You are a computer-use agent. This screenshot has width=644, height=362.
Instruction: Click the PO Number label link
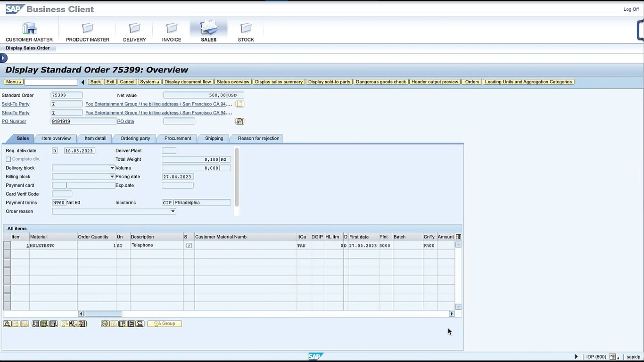coord(14,121)
